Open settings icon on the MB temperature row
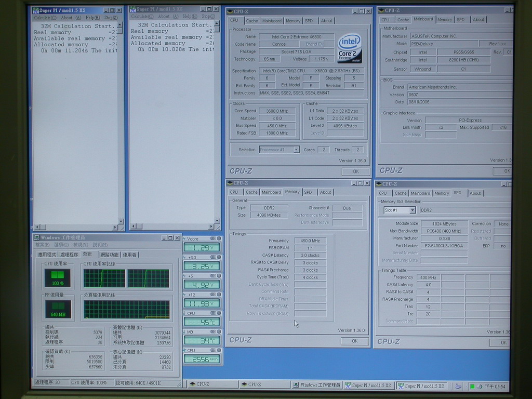The width and height of the screenshot is (532, 399). click(x=213, y=332)
